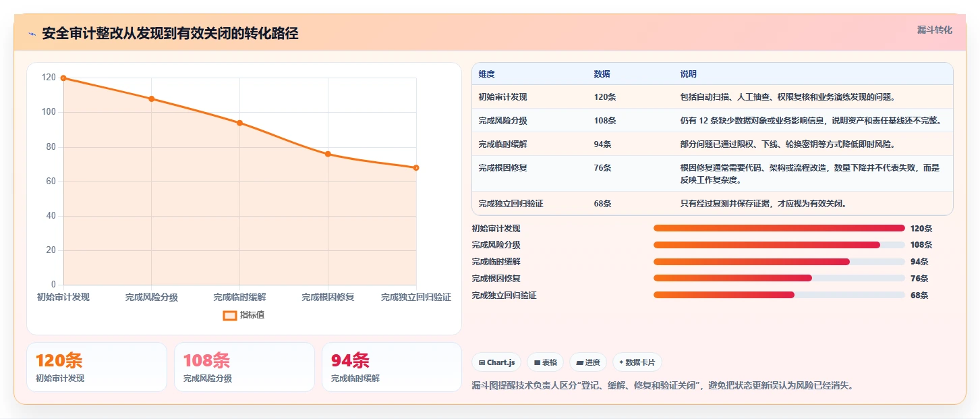Click the 120 y-axis tick label
Viewport: 980px width, 419px height.
[49, 78]
